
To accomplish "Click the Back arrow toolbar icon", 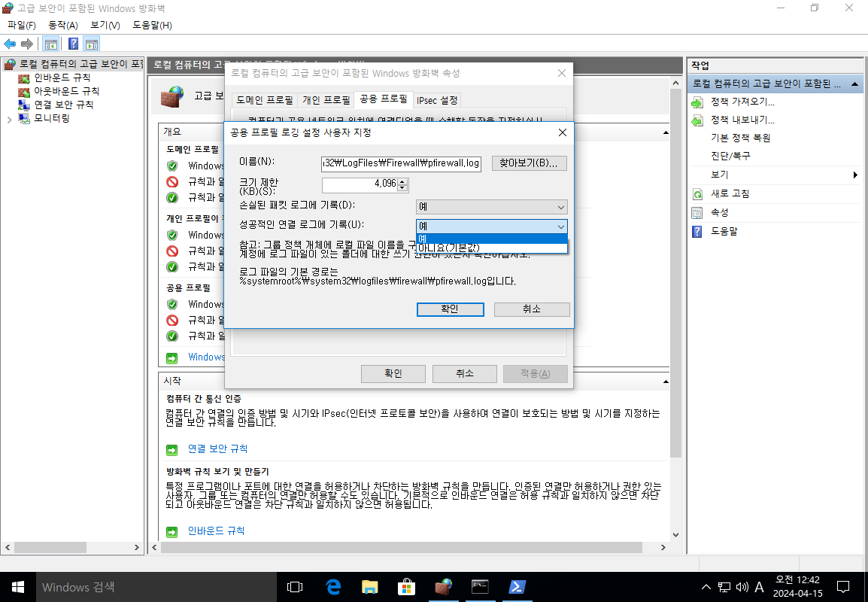I will [10, 44].
